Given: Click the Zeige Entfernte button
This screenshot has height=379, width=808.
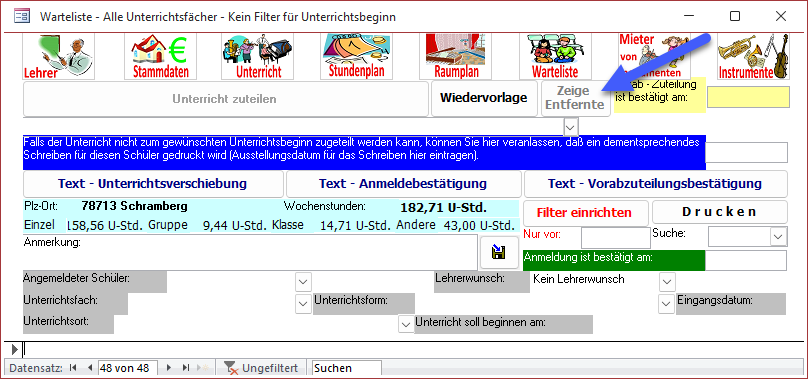Looking at the screenshot, I should click(576, 98).
